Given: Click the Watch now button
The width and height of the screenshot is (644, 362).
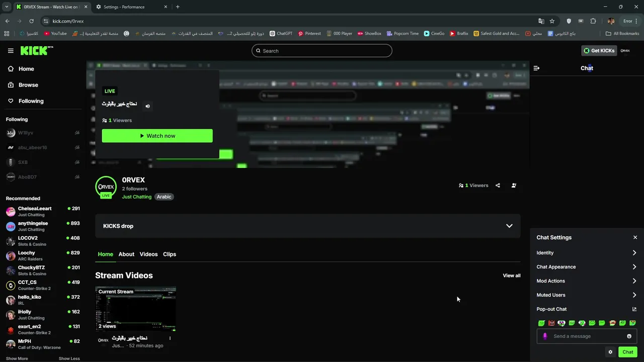Looking at the screenshot, I should click(x=157, y=136).
